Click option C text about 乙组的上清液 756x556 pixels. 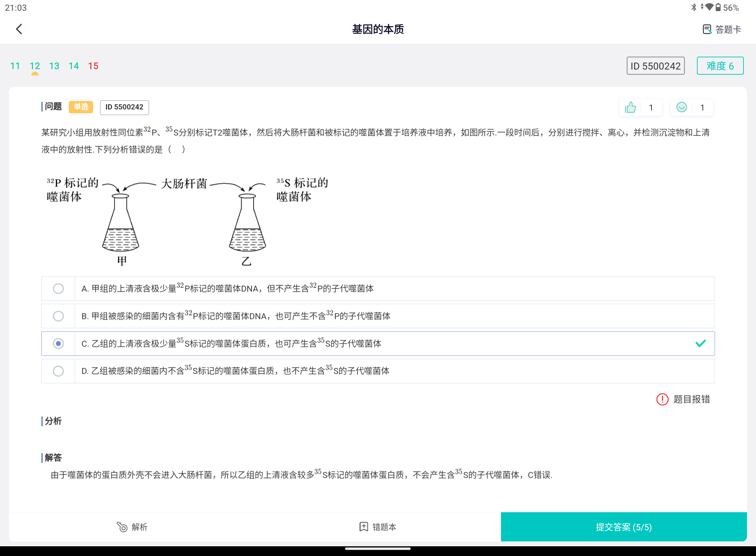pos(231,343)
